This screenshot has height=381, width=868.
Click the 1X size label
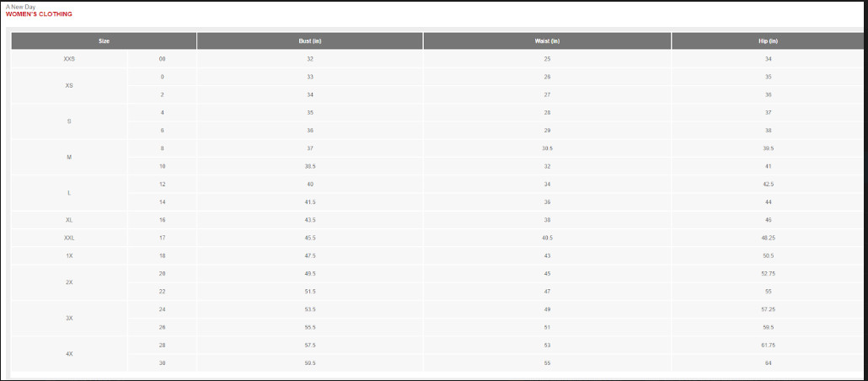click(x=69, y=255)
